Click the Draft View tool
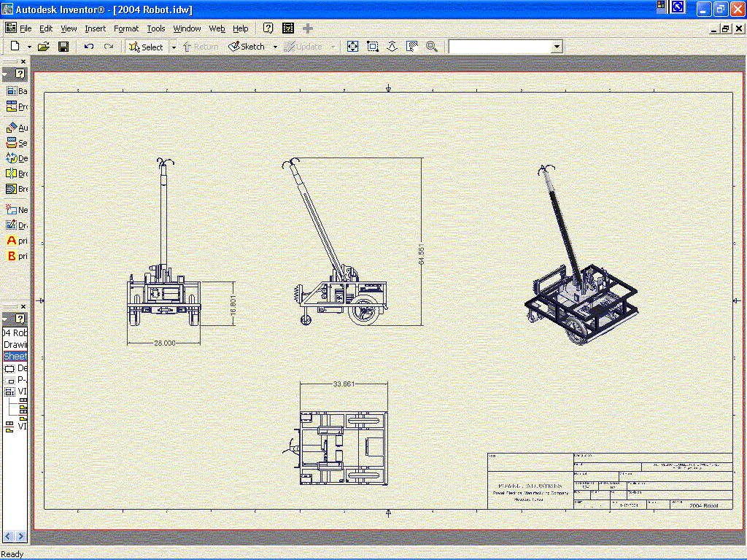Image resolution: width=747 pixels, height=560 pixels. click(x=16, y=225)
